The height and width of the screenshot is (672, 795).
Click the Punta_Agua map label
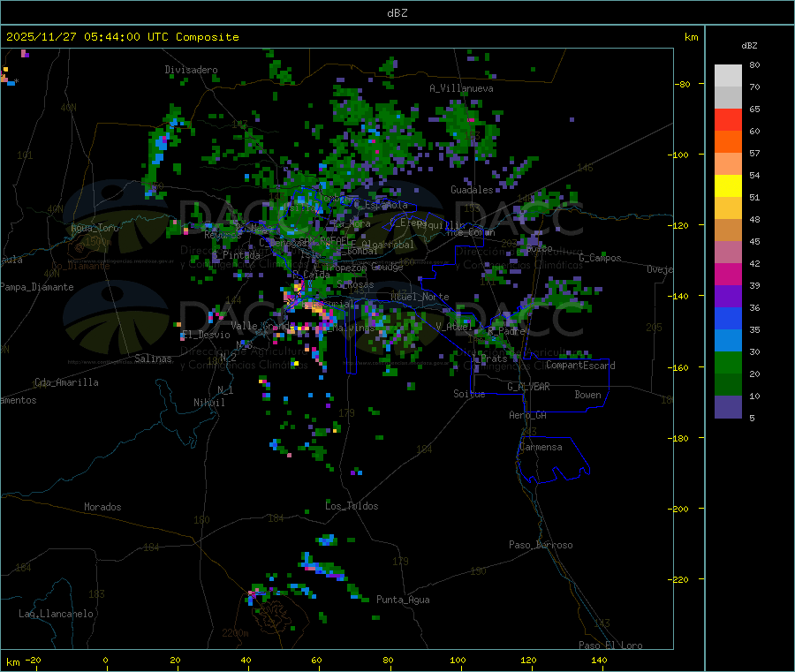coord(403,600)
